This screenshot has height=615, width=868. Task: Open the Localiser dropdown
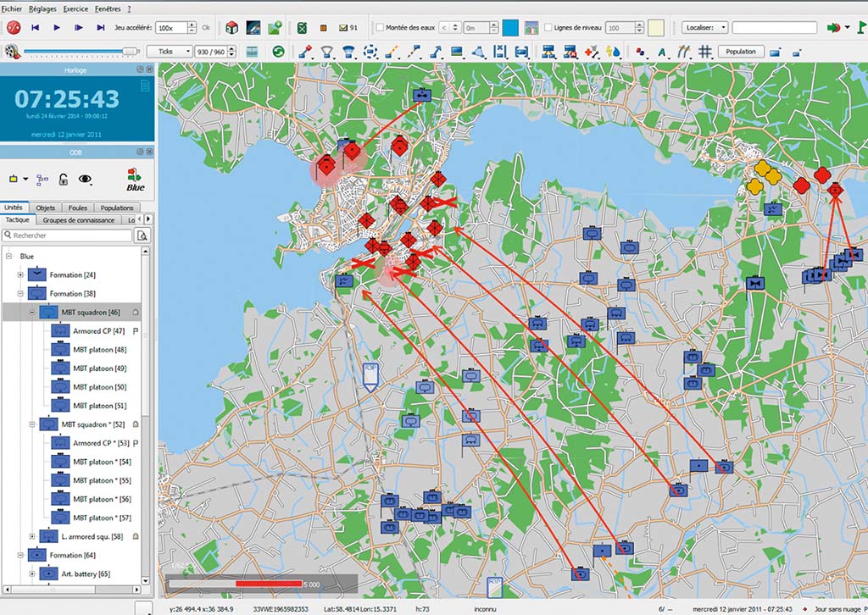tap(704, 28)
